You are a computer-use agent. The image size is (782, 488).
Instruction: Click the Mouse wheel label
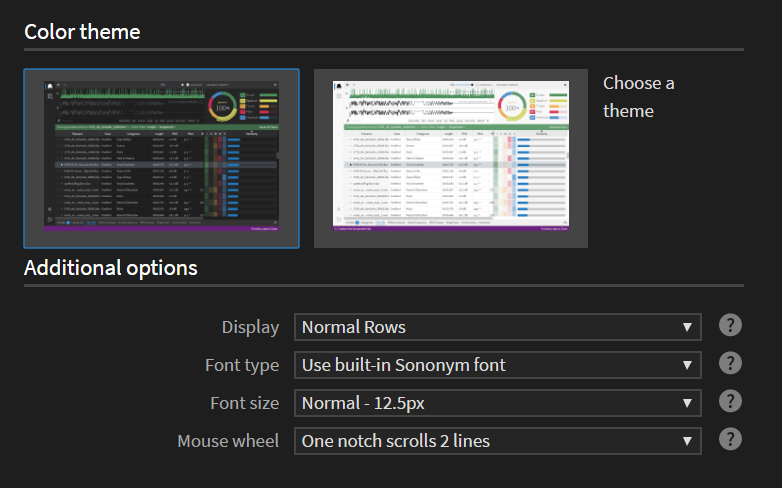[x=228, y=441]
